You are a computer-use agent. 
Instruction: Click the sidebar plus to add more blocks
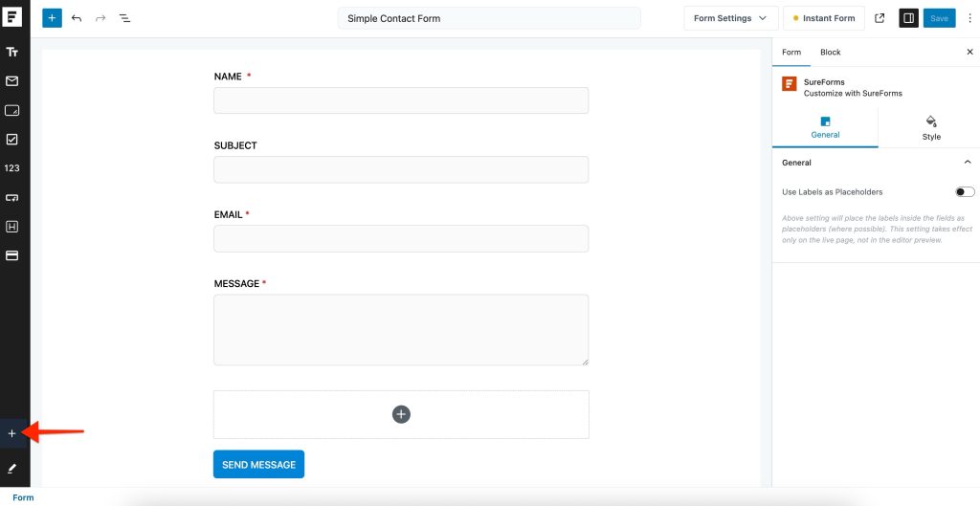coord(11,433)
